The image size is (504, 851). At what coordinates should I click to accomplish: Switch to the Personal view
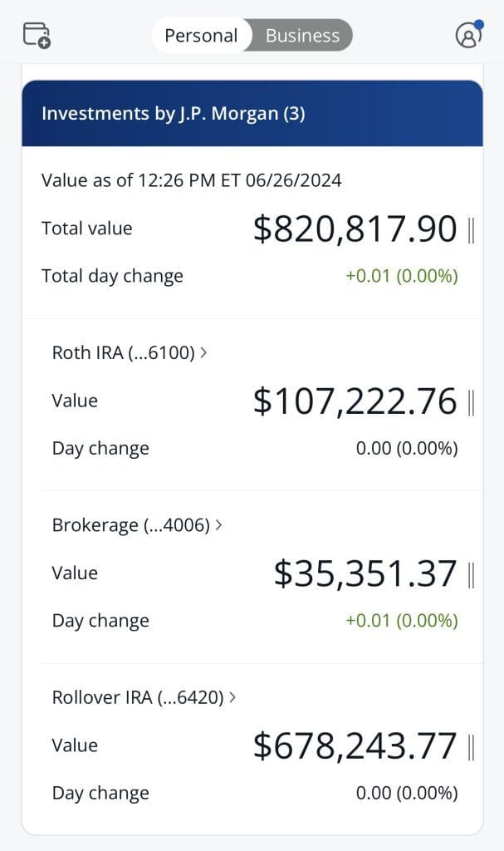click(200, 35)
